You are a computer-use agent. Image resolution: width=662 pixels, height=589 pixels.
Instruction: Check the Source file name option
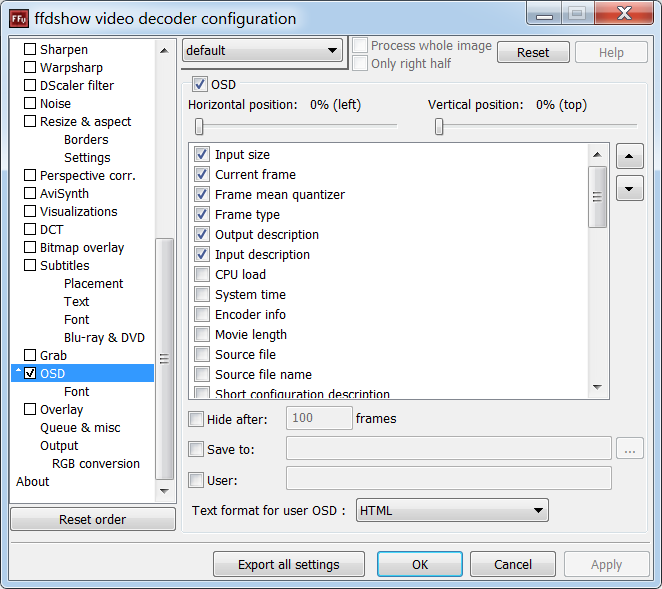click(x=202, y=374)
